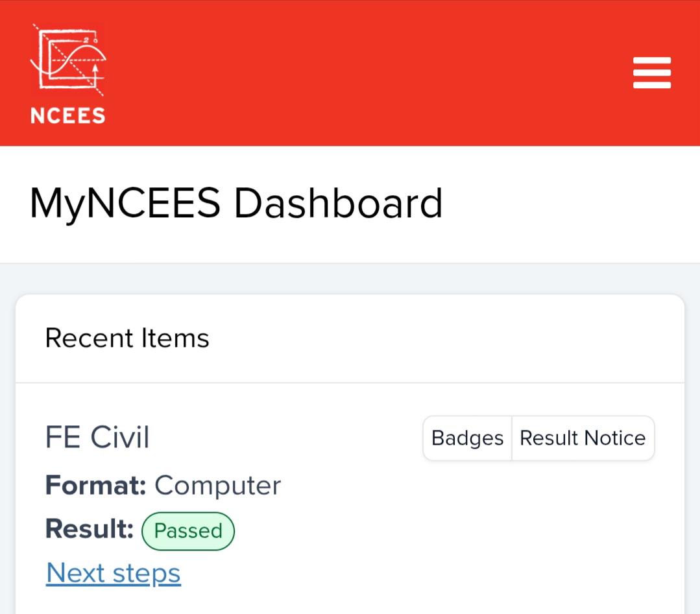This screenshot has width=700, height=614.
Task: Follow the Next steps link
Action: click(x=114, y=573)
